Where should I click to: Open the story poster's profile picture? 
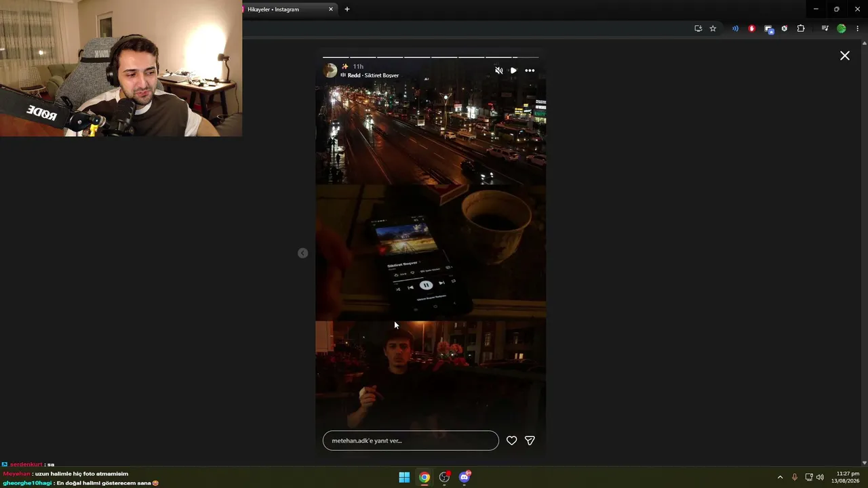[330, 70]
